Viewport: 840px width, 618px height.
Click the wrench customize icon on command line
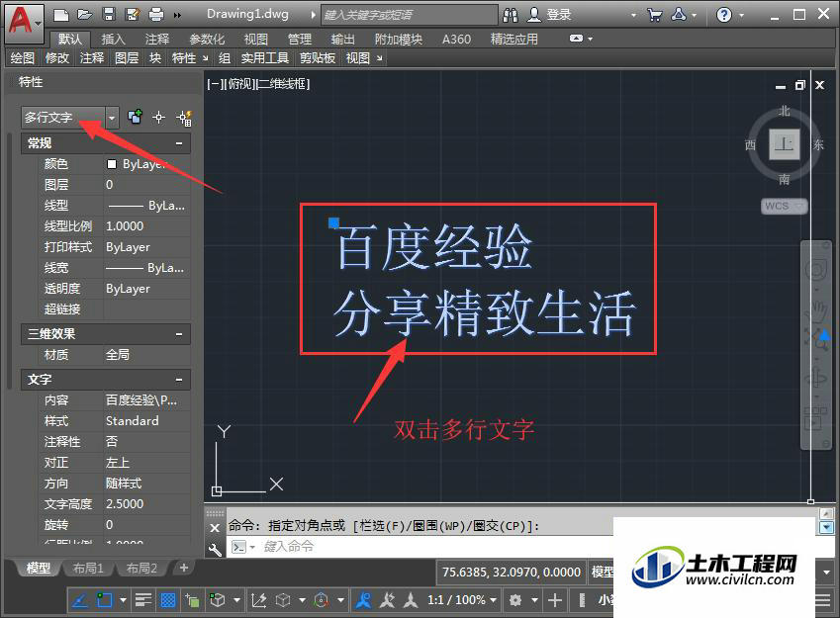point(215,549)
